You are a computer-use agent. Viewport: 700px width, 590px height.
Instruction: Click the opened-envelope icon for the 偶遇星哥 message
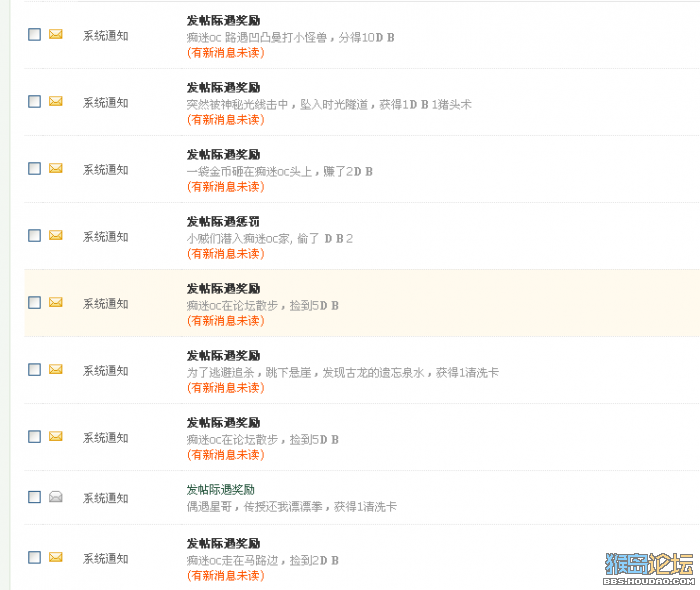[x=55, y=497]
